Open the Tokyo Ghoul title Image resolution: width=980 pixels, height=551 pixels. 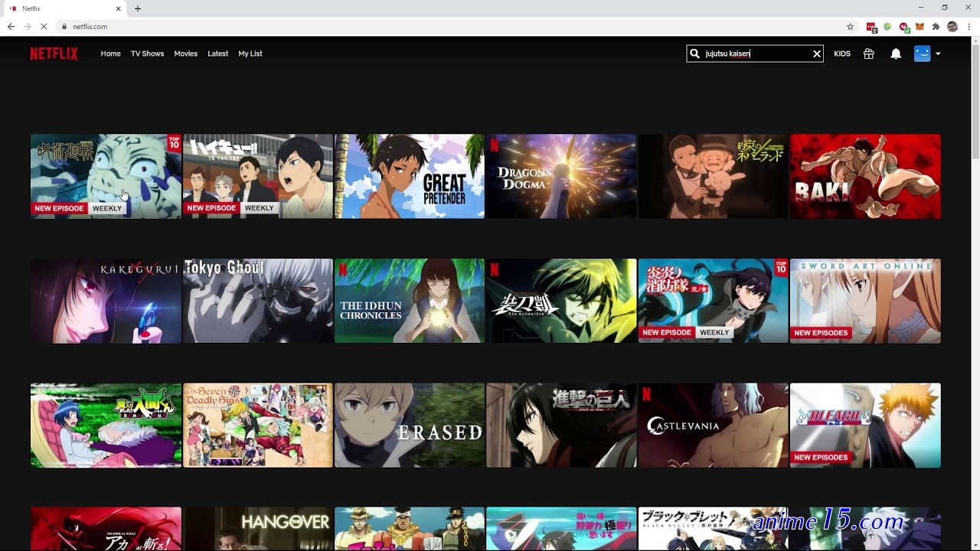coord(257,301)
